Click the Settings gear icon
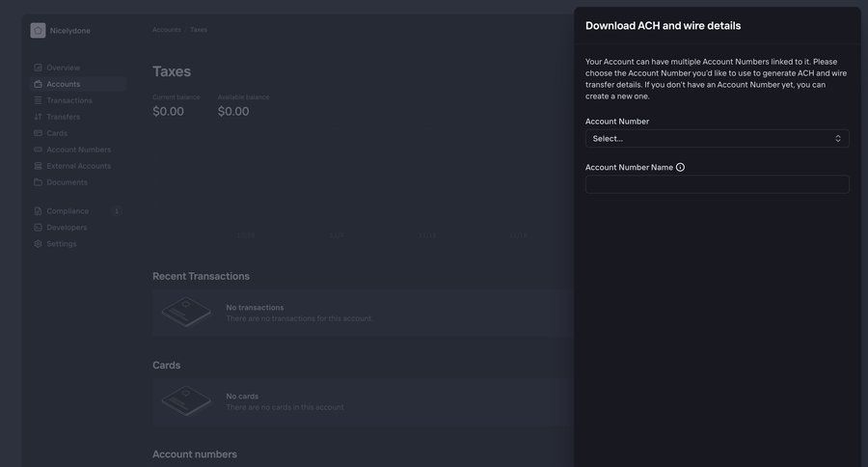This screenshot has width=868, height=467. (38, 244)
